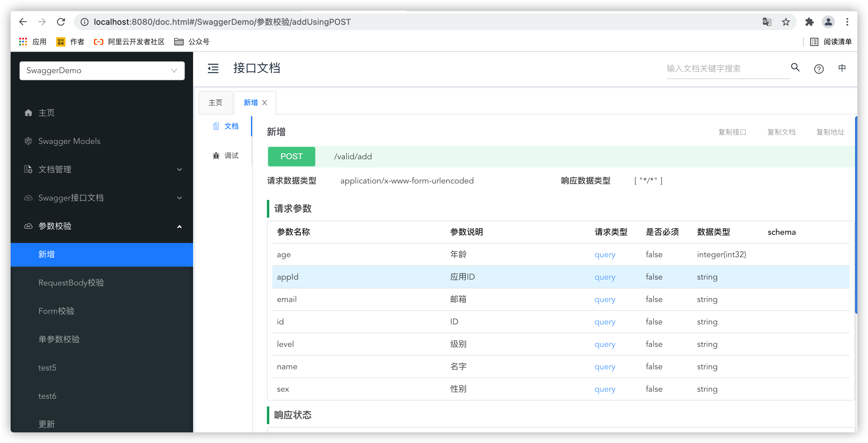This screenshot has width=868, height=443.
Task: Click the 调试 bug icon
Action: pos(216,155)
